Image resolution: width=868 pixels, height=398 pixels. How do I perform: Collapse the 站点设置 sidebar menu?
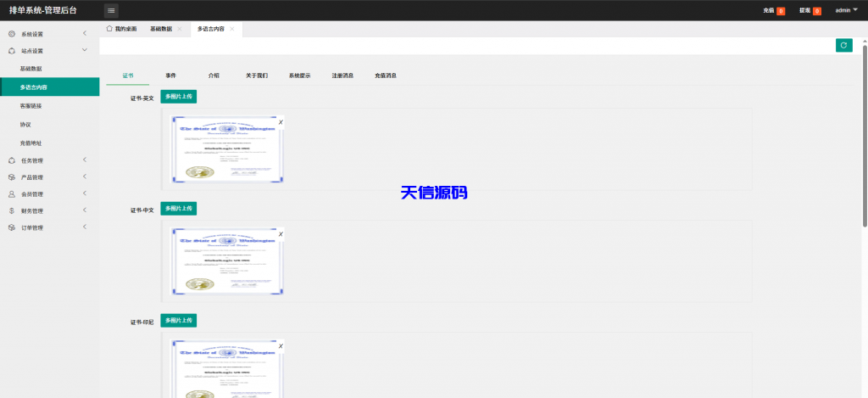tap(85, 51)
